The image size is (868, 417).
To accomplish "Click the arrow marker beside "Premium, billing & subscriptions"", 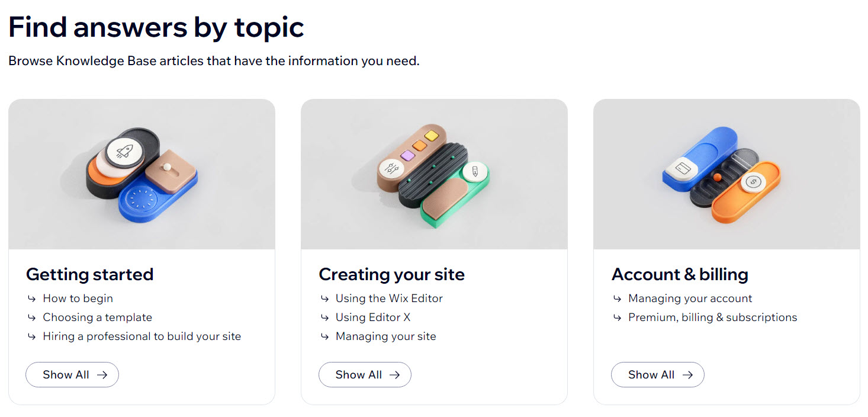I will [x=617, y=317].
